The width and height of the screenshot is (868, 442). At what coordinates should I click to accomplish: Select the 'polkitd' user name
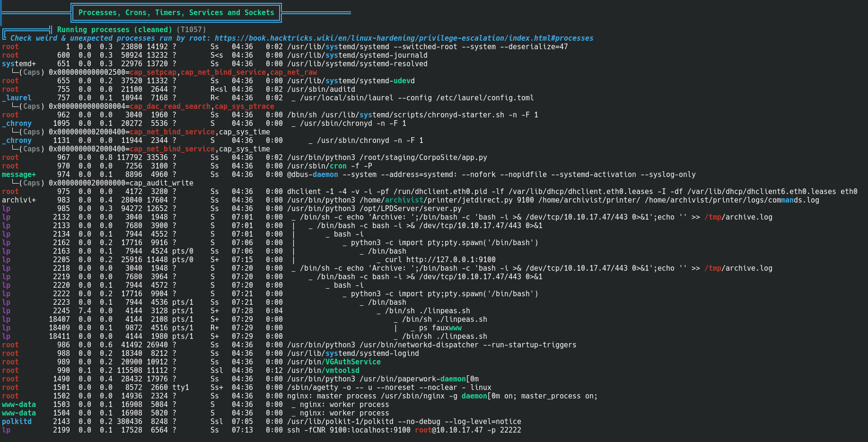point(17,422)
